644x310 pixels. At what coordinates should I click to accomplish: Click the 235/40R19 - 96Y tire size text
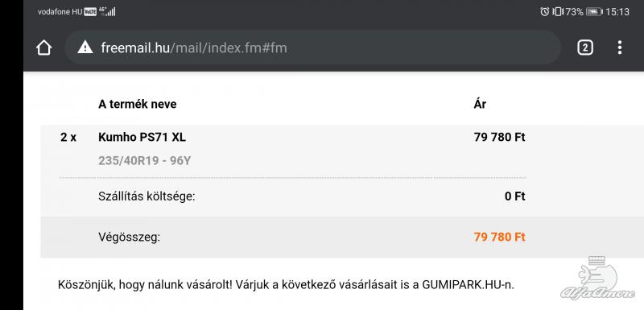[x=144, y=160]
